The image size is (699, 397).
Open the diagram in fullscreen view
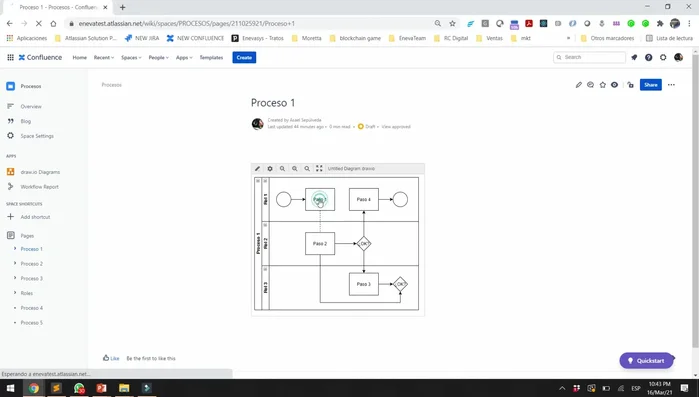[x=319, y=168]
